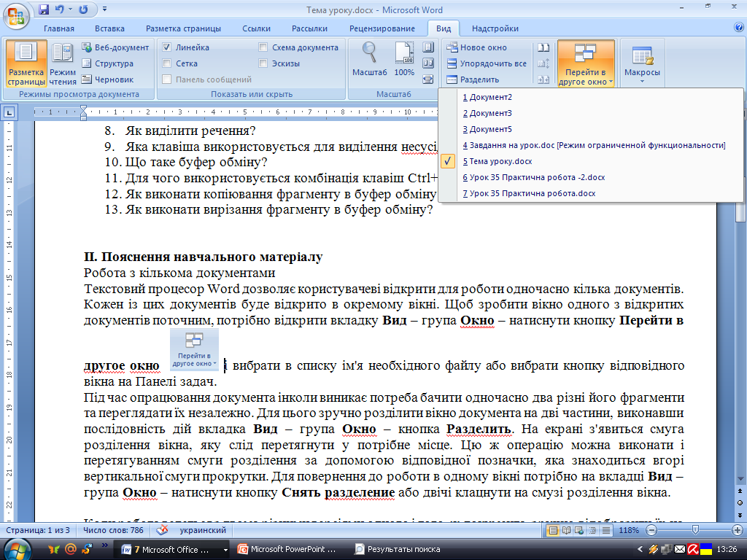Undo the last action in toolbar

pyautogui.click(x=60, y=9)
